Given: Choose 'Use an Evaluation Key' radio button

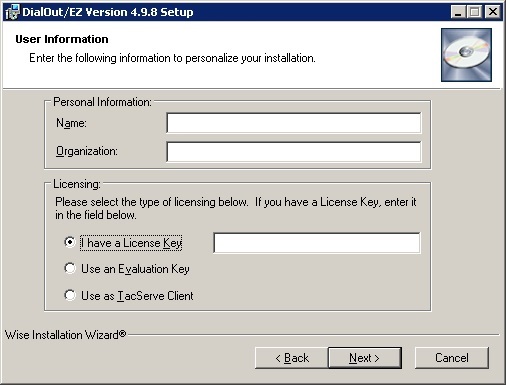Looking at the screenshot, I should tap(70, 268).
